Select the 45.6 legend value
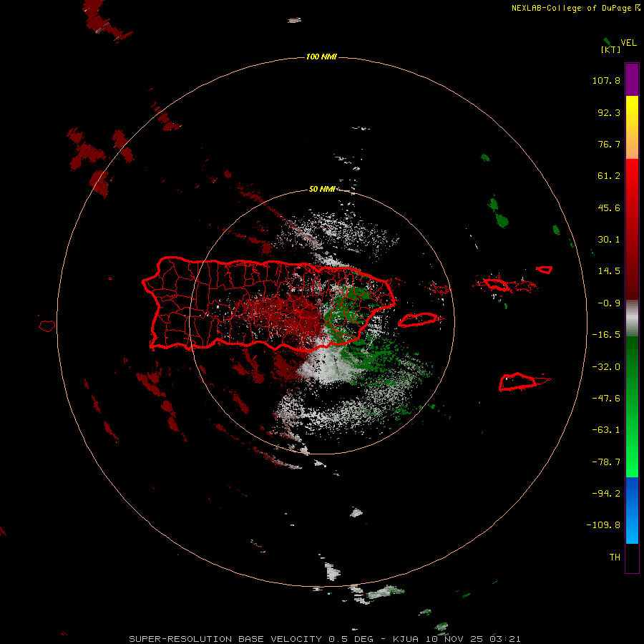The image size is (644, 644). click(x=609, y=208)
